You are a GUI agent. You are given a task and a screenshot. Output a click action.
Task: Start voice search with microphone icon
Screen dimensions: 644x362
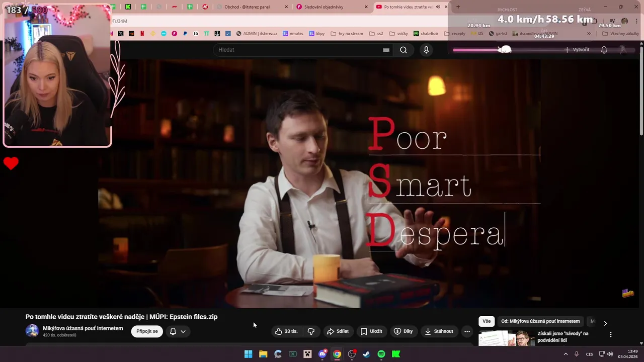pyautogui.click(x=426, y=50)
